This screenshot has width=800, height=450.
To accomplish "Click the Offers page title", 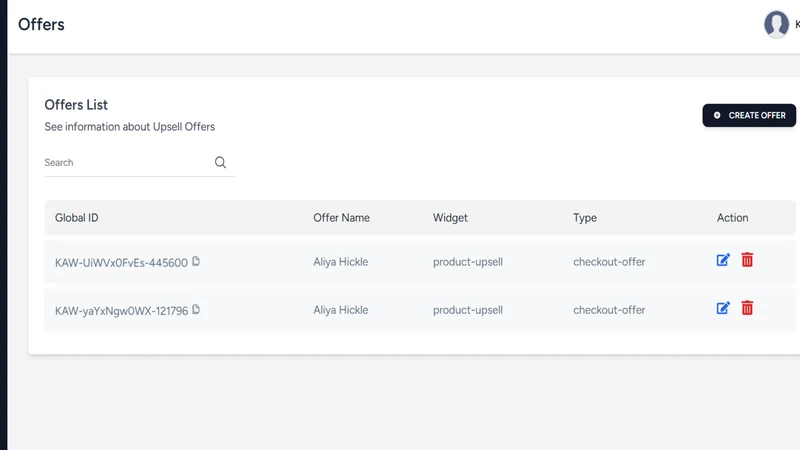I will pos(41,24).
